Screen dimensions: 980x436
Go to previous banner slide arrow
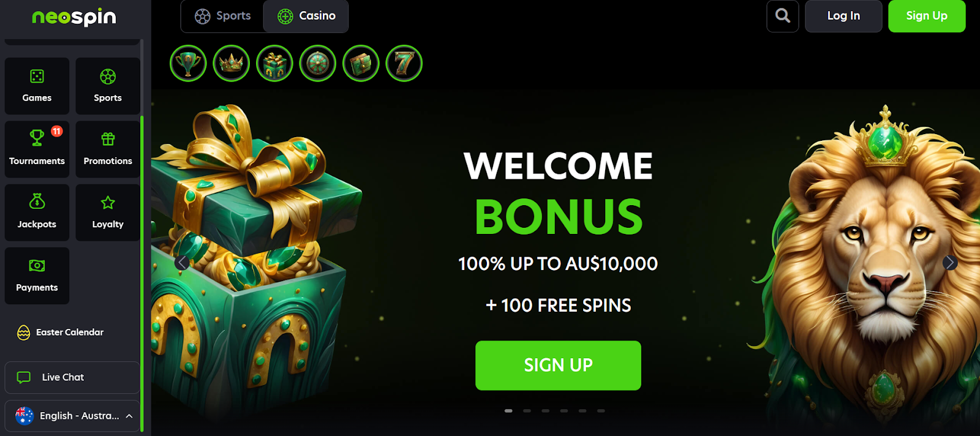pos(182,263)
